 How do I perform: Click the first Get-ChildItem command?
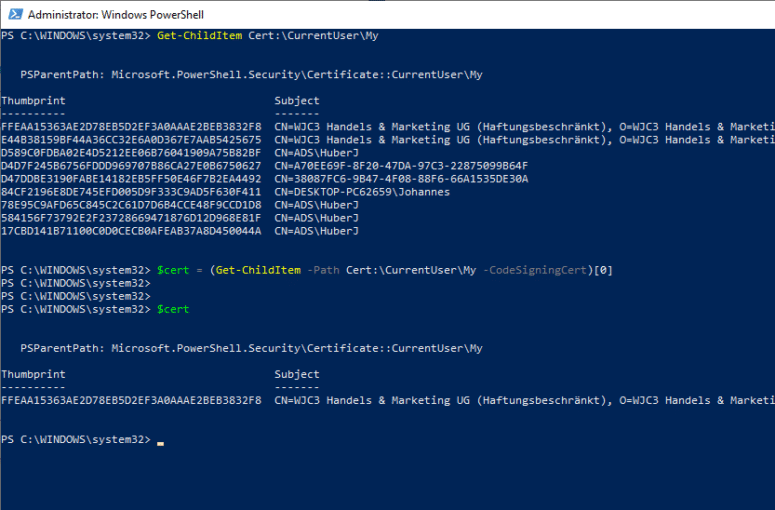coord(200,36)
